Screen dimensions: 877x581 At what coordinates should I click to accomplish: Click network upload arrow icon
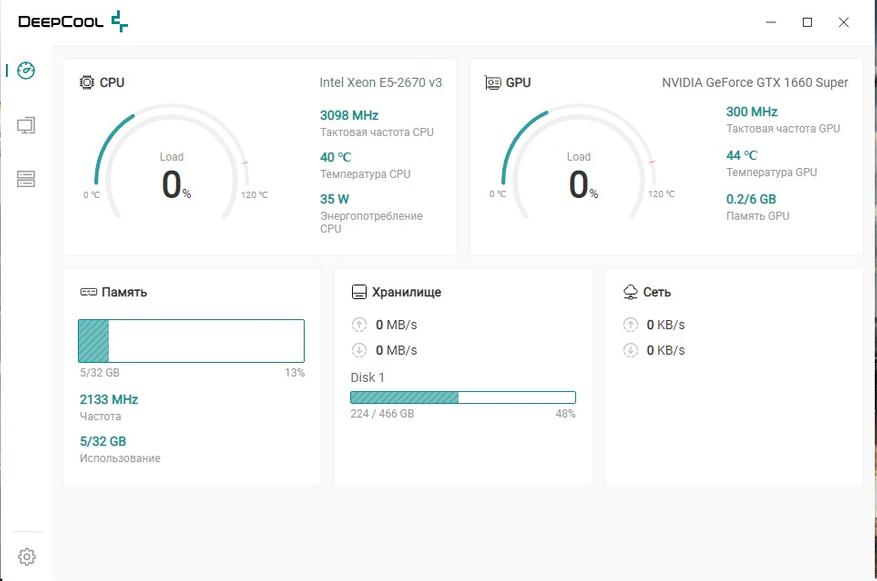tap(630, 324)
